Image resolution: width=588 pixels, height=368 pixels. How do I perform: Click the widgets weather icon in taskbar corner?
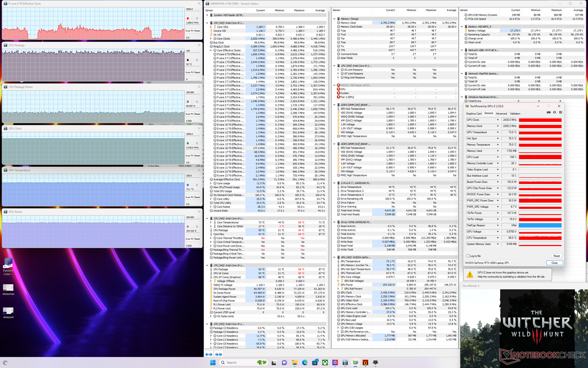[5, 362]
